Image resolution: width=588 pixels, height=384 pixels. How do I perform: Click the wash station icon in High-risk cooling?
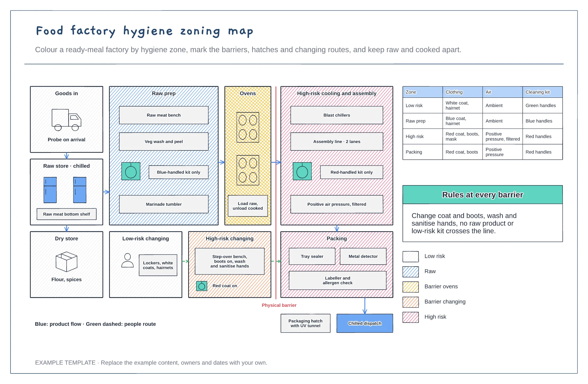[302, 171]
